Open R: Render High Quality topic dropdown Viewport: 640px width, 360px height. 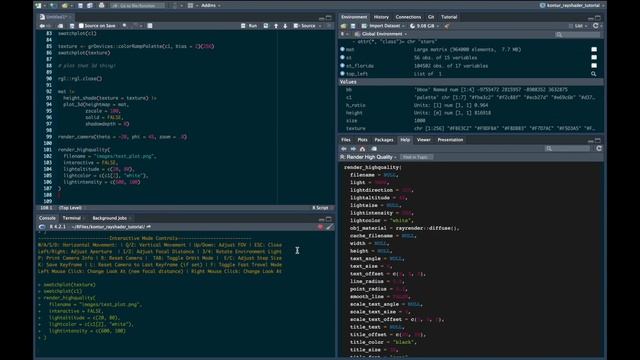click(x=369, y=157)
